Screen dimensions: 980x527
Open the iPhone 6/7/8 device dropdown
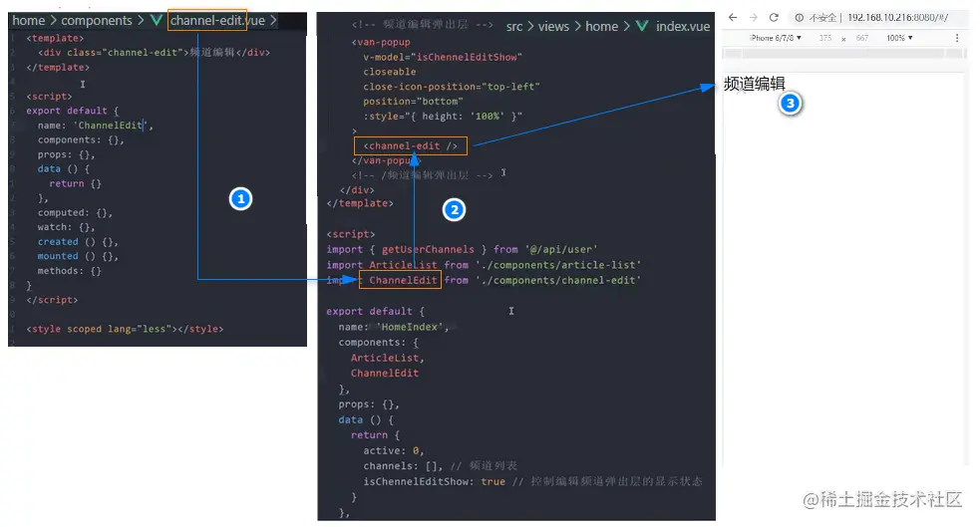(x=775, y=38)
